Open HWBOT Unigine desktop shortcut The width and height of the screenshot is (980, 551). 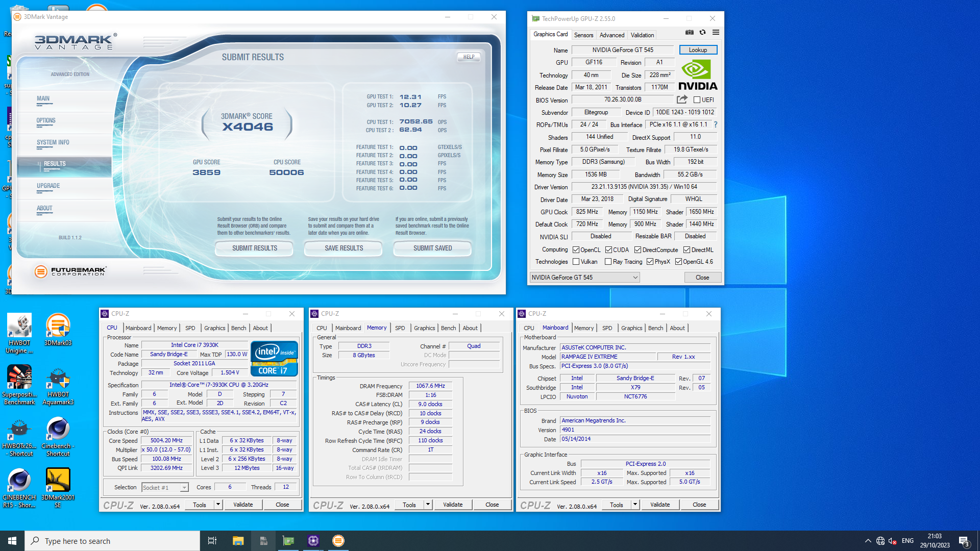click(19, 334)
